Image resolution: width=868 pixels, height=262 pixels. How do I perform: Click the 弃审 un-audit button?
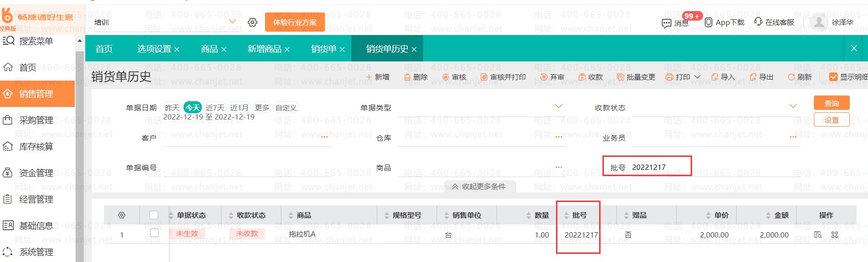pyautogui.click(x=552, y=77)
